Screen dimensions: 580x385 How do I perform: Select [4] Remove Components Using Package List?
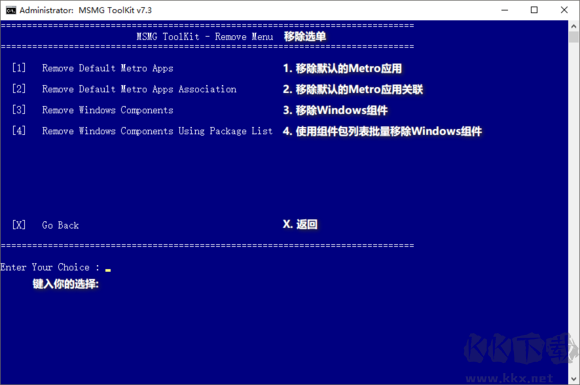click(142, 131)
